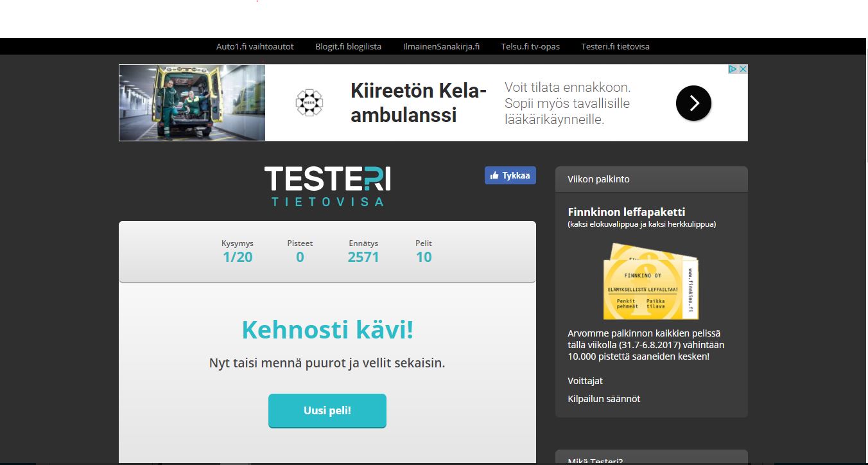Open Testeri.fi tietovisa link
This screenshot has height=465, width=868.
click(615, 46)
